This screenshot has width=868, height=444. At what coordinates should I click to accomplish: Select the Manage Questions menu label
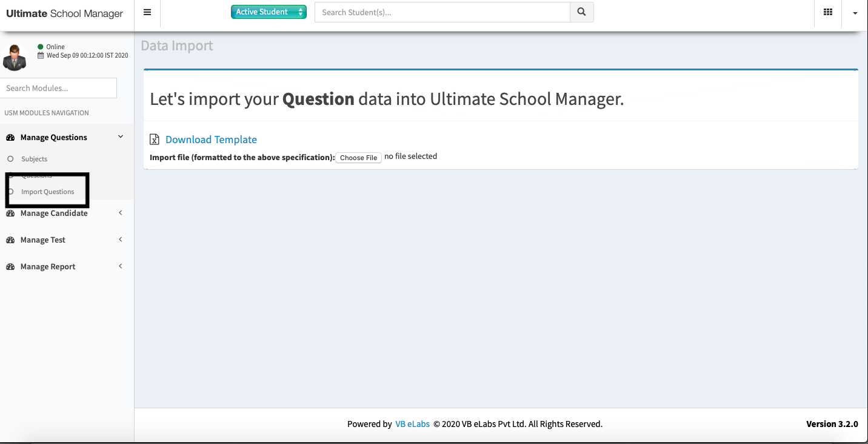coord(54,137)
